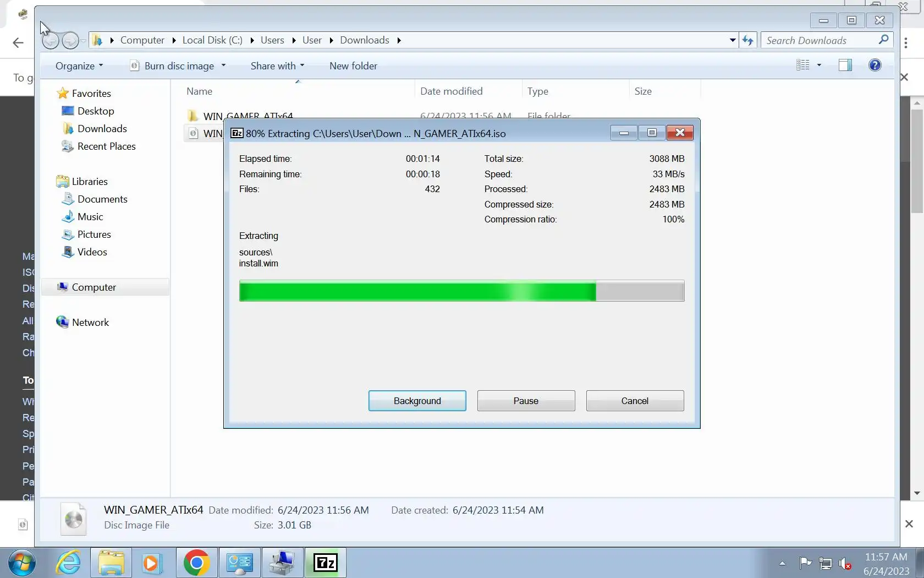The height and width of the screenshot is (578, 924).
Task: Sort files by Size column
Action: [x=664, y=91]
